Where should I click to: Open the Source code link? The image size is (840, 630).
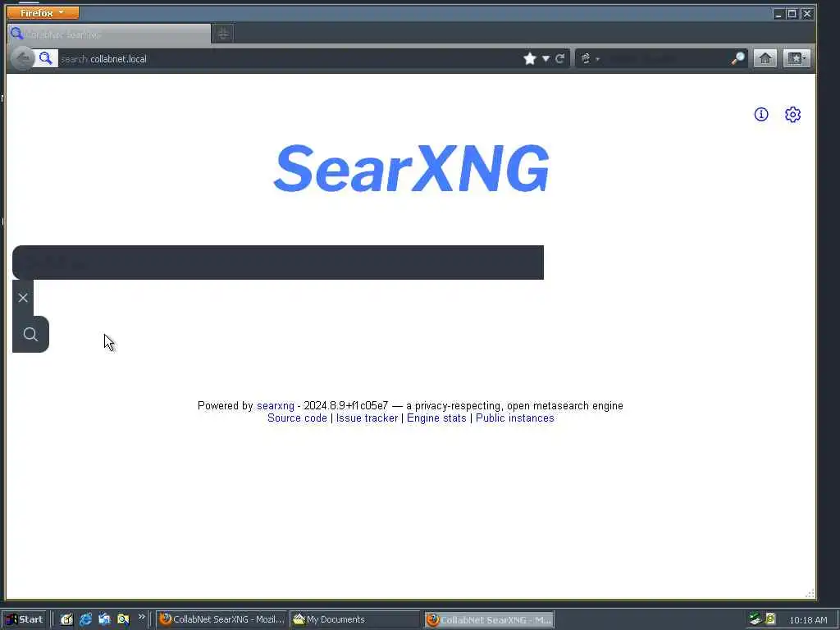click(x=297, y=418)
